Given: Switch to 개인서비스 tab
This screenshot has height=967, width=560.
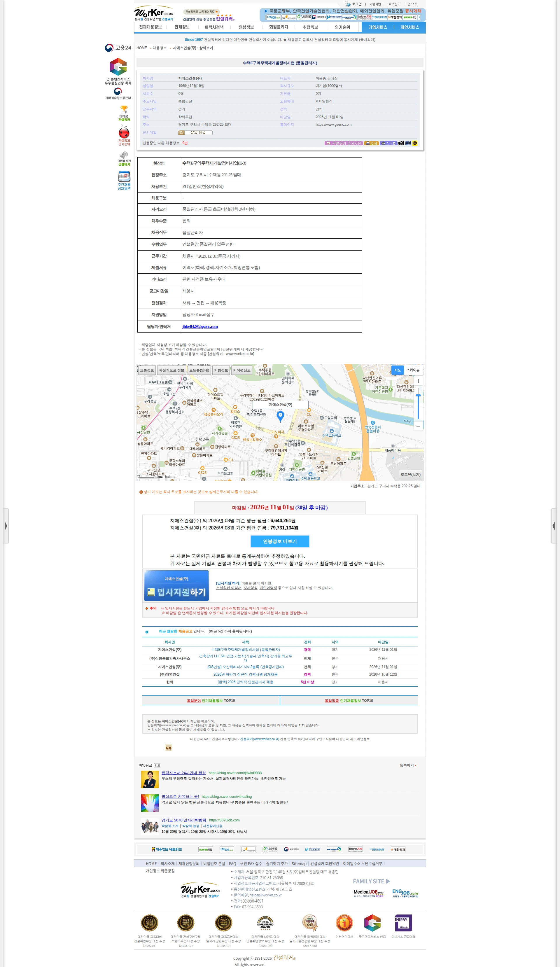Looking at the screenshot, I should (x=409, y=27).
